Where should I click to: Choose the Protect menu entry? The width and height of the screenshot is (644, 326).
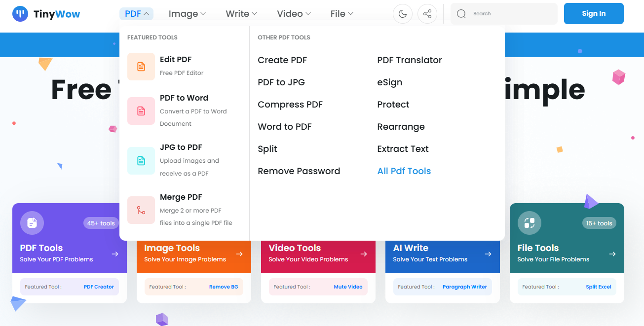point(393,105)
